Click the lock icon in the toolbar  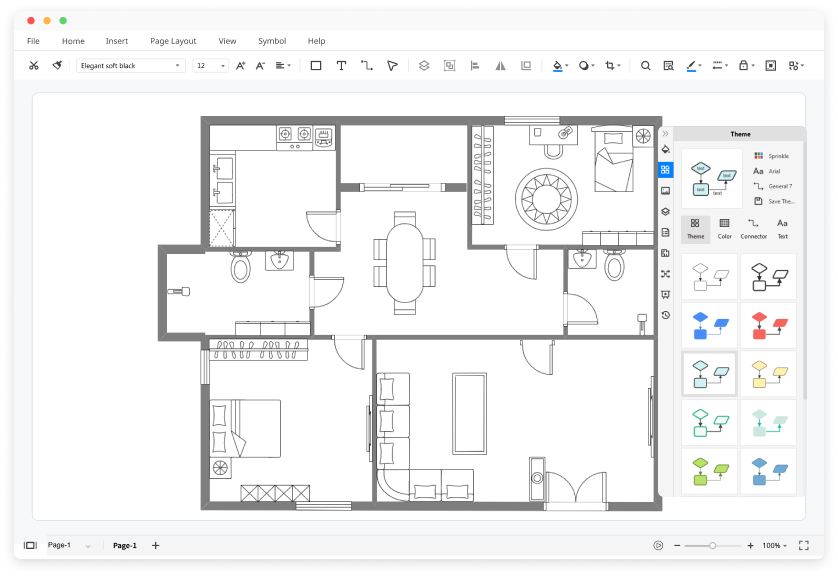point(744,65)
